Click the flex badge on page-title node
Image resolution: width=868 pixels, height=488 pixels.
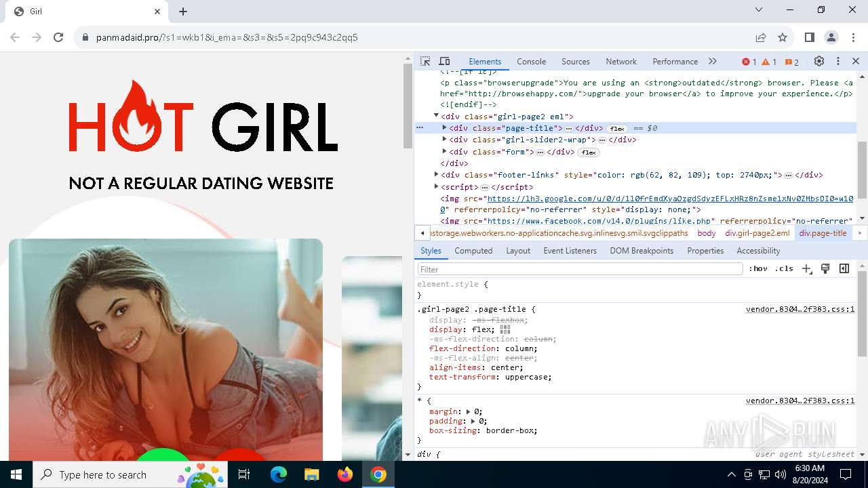tap(617, 128)
